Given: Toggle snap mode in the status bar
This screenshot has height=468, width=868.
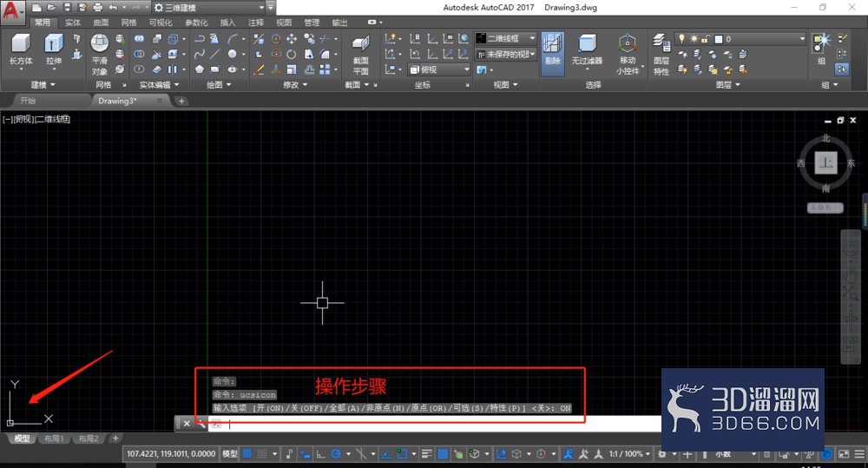Looking at the screenshot, I should [262, 454].
